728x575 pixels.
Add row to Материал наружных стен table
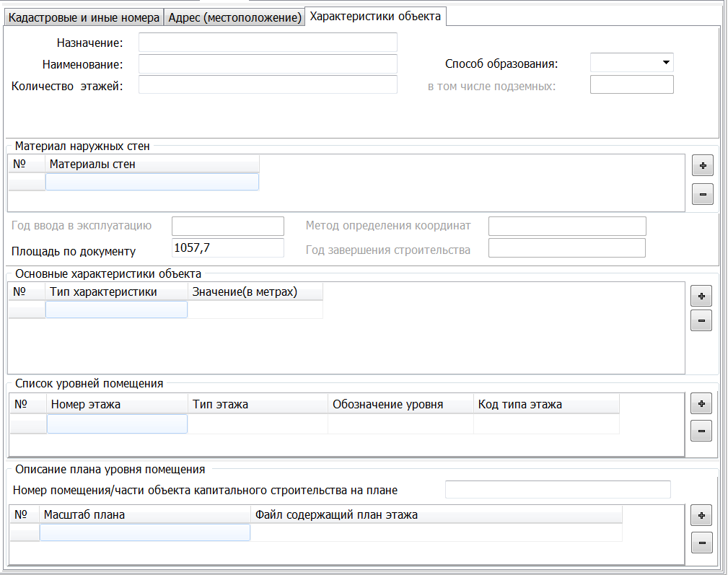pyautogui.click(x=702, y=166)
